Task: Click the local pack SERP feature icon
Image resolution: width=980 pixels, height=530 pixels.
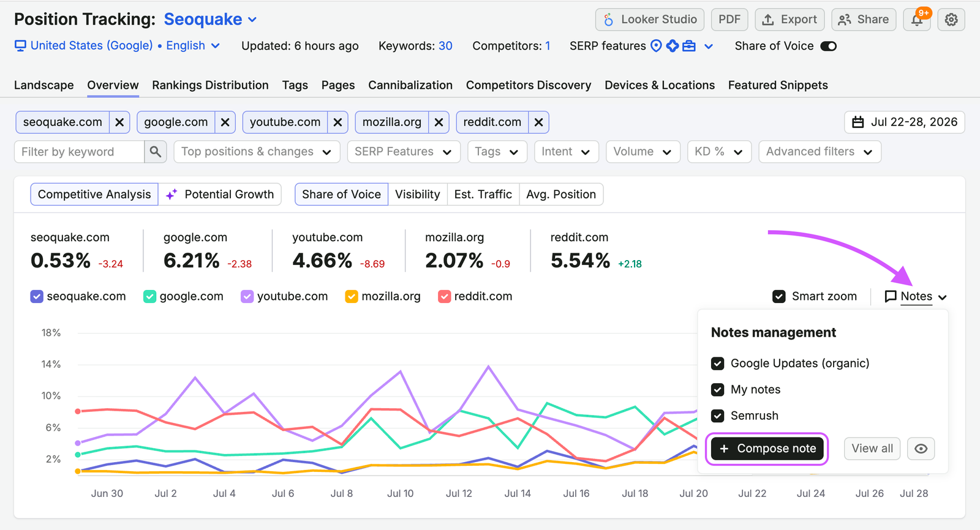Action: point(656,46)
